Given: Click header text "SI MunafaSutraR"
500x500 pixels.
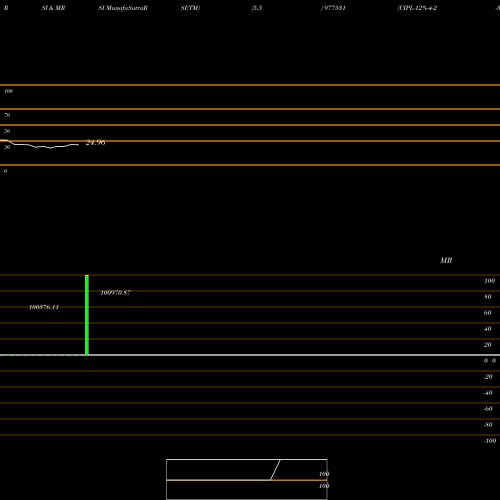Looking at the screenshot, I should [x=123, y=8].
